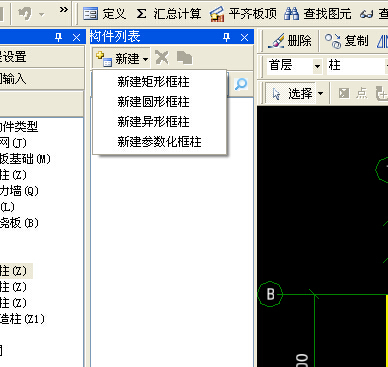This screenshot has width=388, height=367.
Task: Click the 复制 copy toolbar button
Action: tap(347, 41)
